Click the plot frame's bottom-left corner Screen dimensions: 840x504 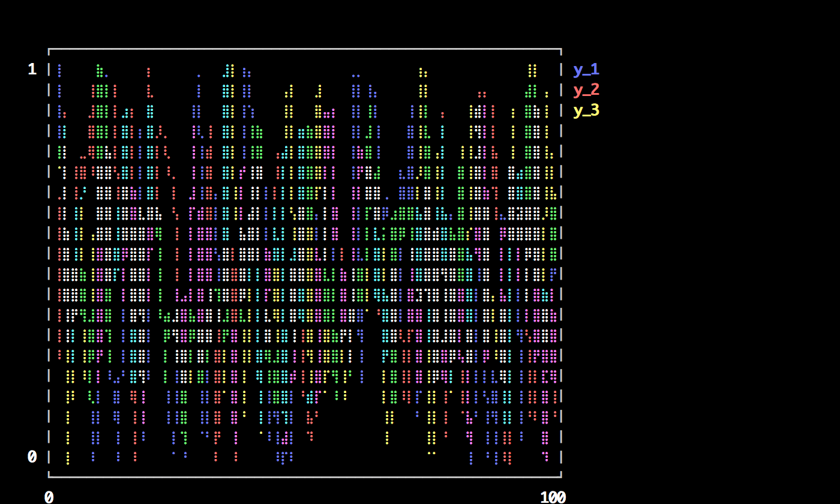pos(49,476)
